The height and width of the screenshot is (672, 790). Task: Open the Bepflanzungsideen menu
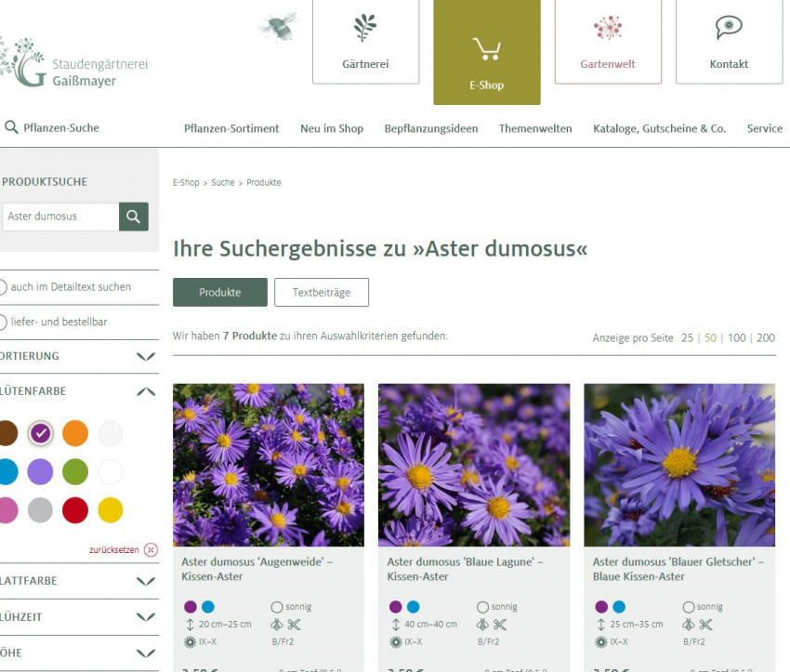click(x=431, y=128)
